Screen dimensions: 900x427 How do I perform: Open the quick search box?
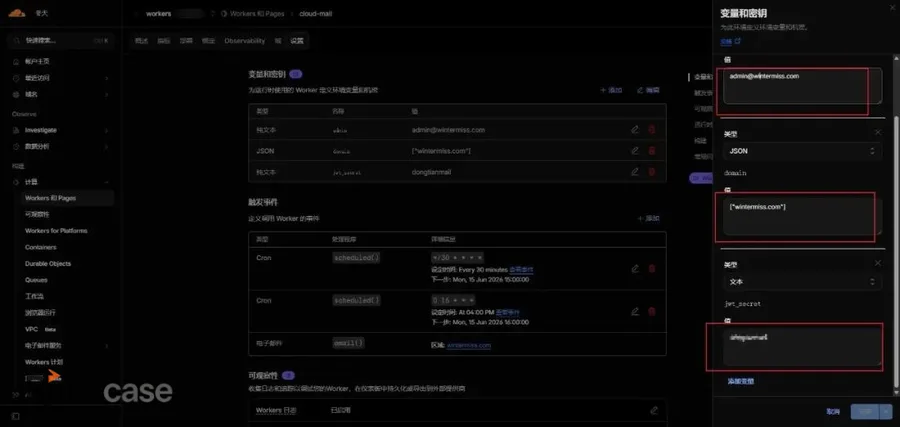tap(61, 41)
